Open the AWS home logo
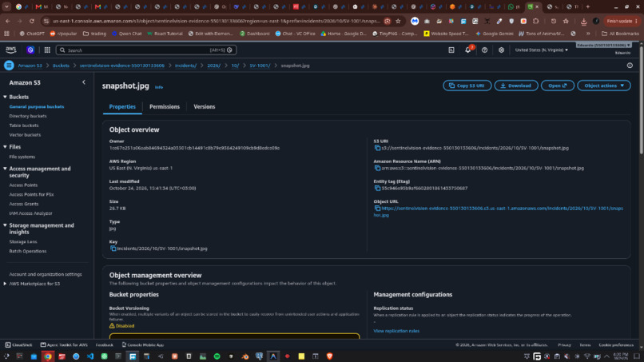 point(11,50)
